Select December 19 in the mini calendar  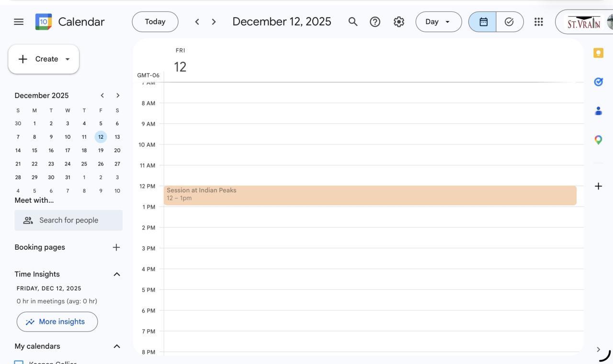(101, 150)
